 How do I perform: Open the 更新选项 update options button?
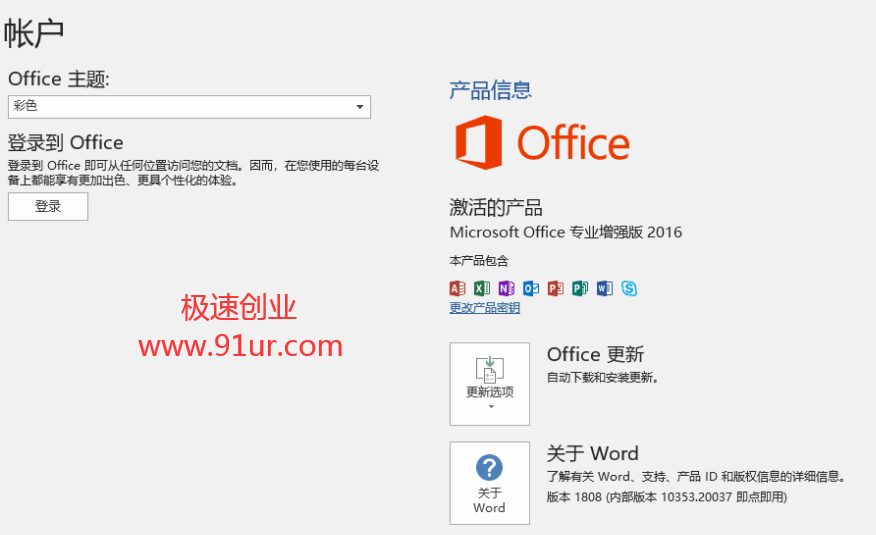(x=490, y=384)
